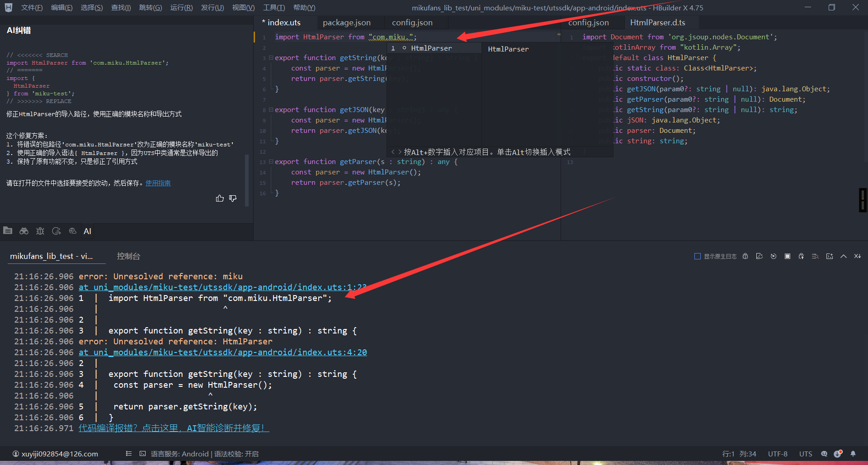868x465 pixels.
Task: Enable the 显示原生日志 checkbox
Action: [698, 256]
